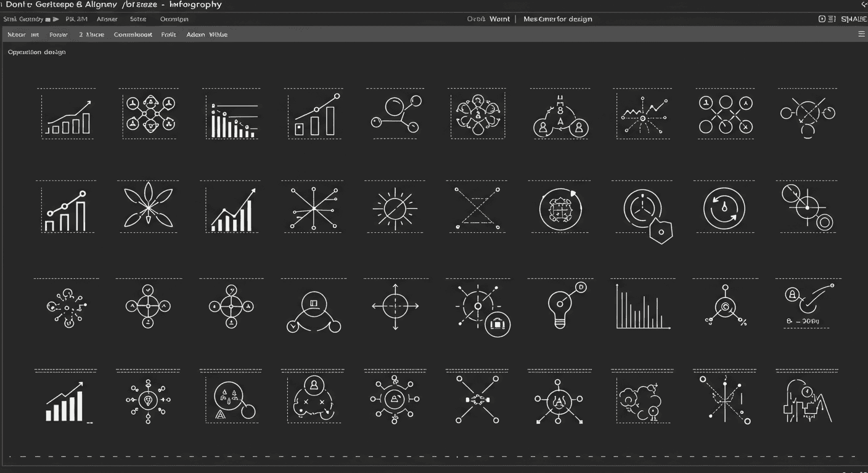Pick the target icon with camera badge

pos(481,309)
